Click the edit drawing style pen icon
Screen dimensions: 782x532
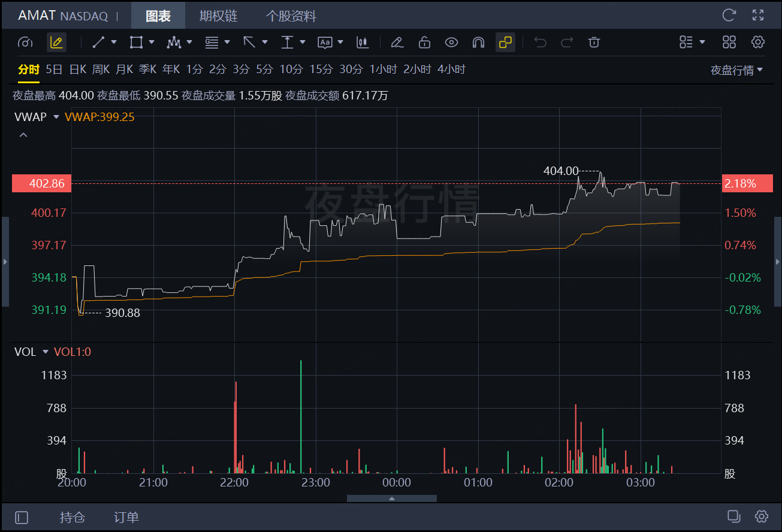click(x=396, y=43)
